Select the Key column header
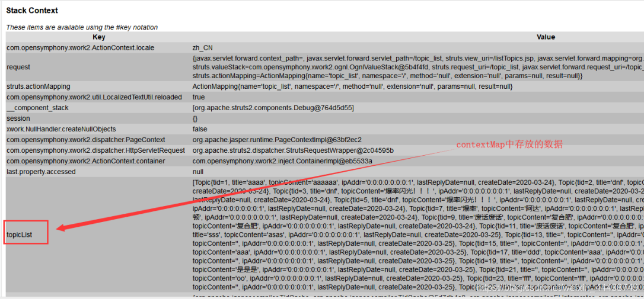644x299 pixels. tap(99, 37)
